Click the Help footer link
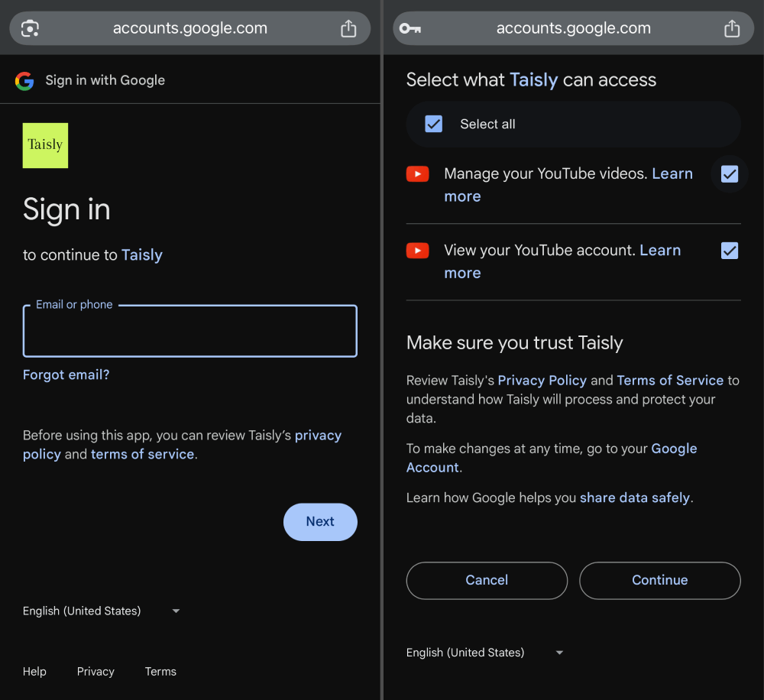764x700 pixels. 34,671
